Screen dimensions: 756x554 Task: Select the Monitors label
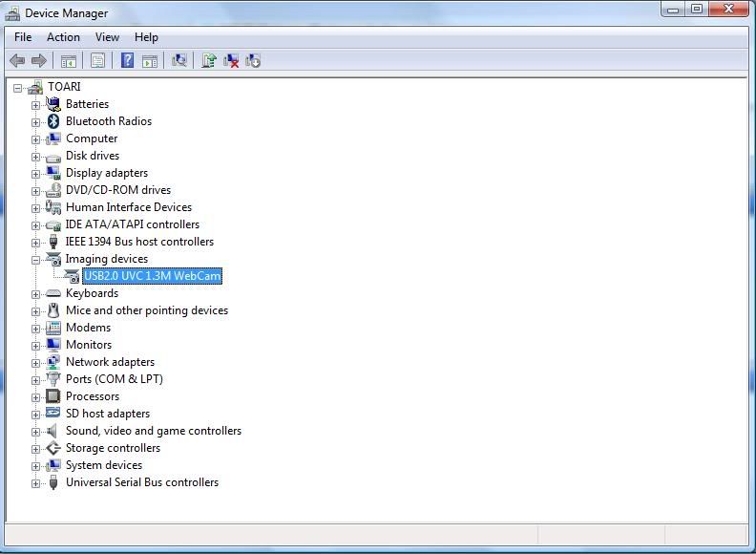pos(89,345)
